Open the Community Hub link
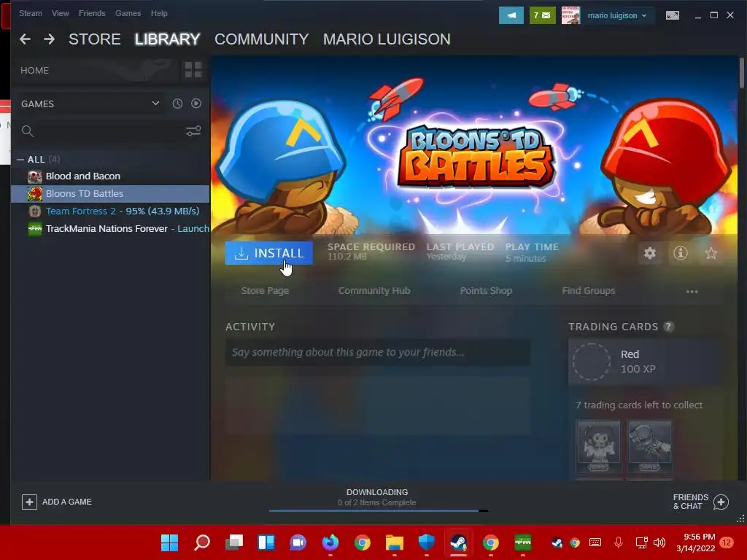Image resolution: width=747 pixels, height=560 pixels. (x=374, y=290)
